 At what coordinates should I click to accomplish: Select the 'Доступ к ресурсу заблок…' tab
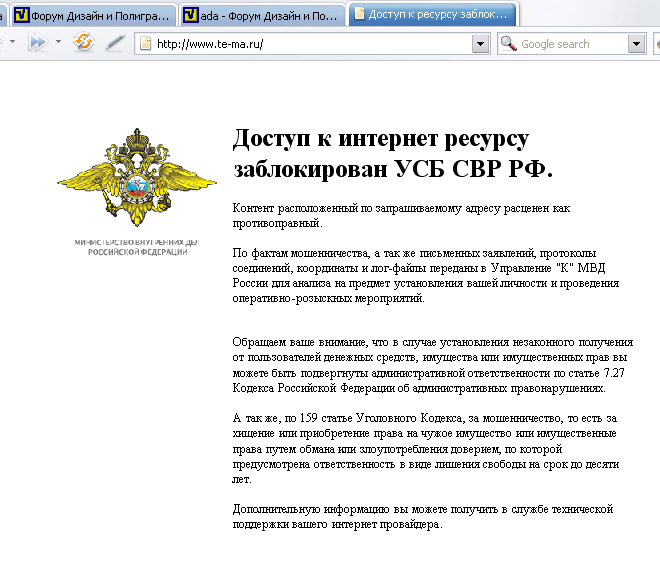(x=433, y=14)
